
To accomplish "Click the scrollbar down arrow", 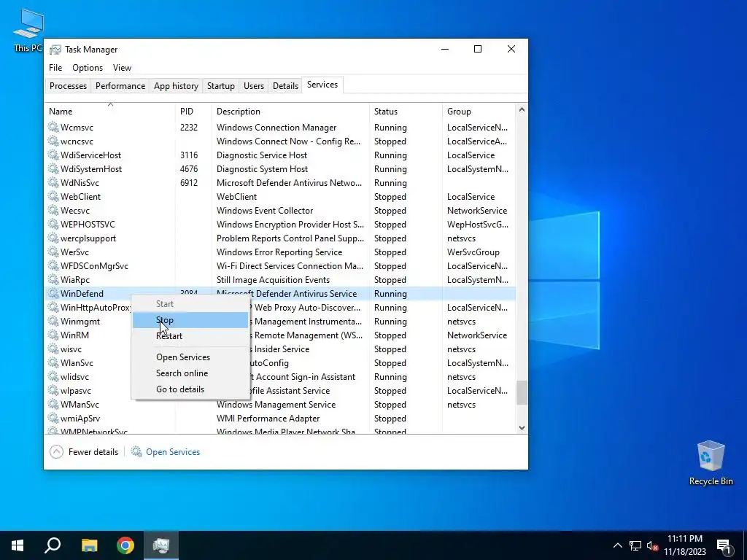I will [522, 427].
